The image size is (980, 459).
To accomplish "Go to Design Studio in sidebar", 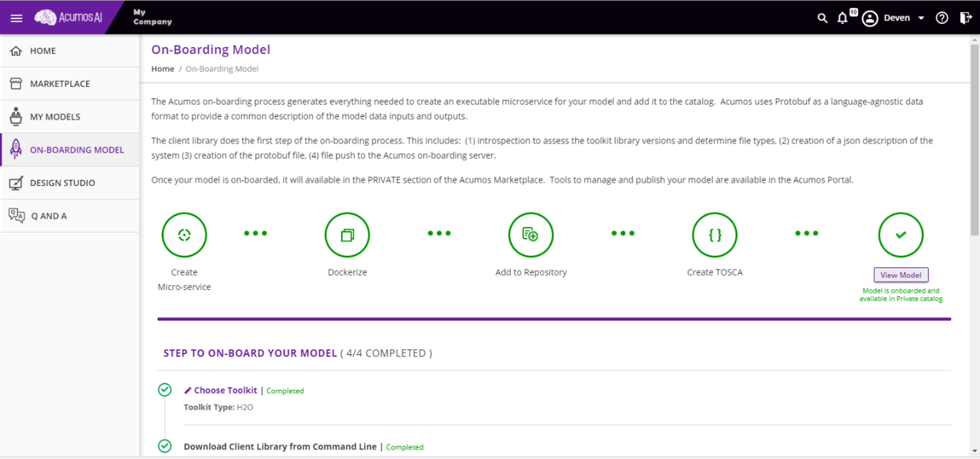I will tap(62, 183).
